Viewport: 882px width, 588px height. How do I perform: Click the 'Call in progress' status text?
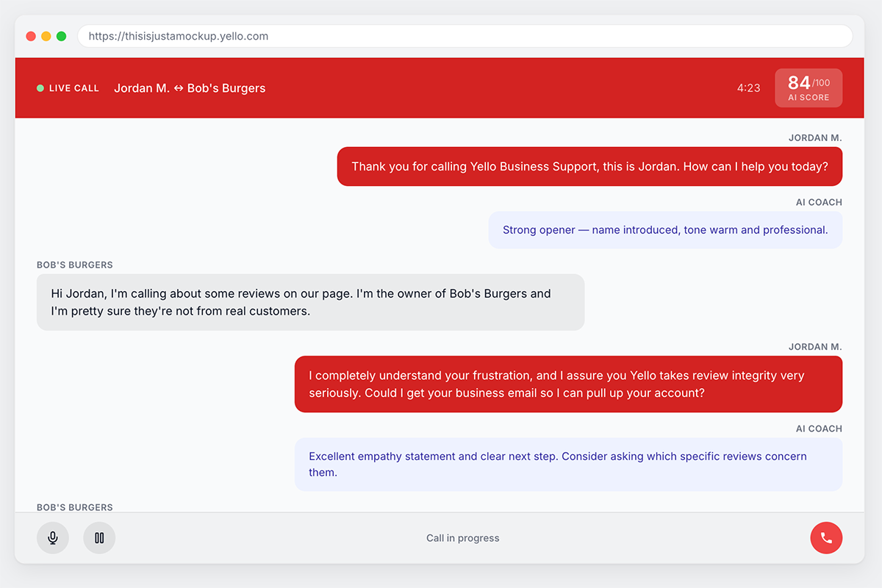point(463,538)
